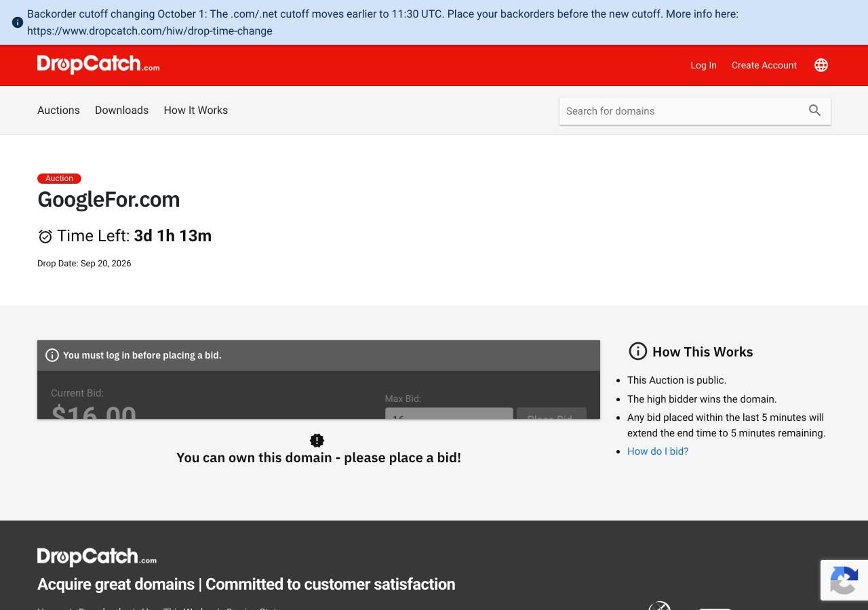Open the 'How do I bid?' link
This screenshot has width=868, height=610.
(658, 451)
